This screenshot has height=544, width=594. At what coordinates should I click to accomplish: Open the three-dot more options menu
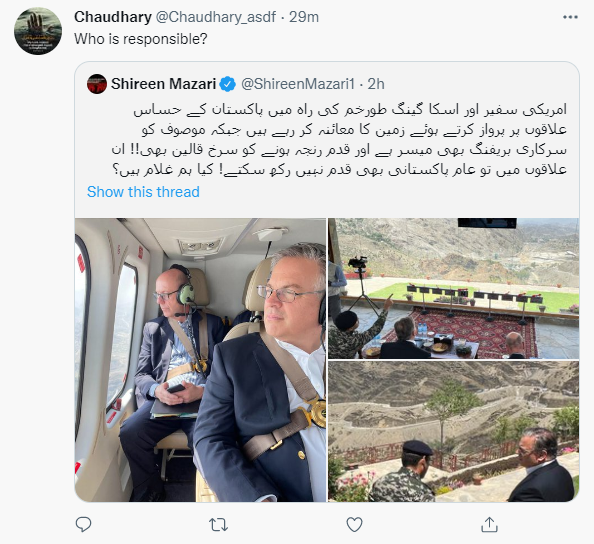tap(570, 17)
